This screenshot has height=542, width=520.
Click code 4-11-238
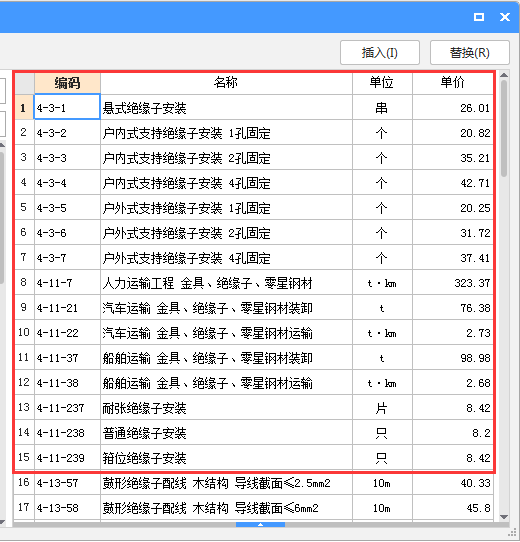coord(61,433)
